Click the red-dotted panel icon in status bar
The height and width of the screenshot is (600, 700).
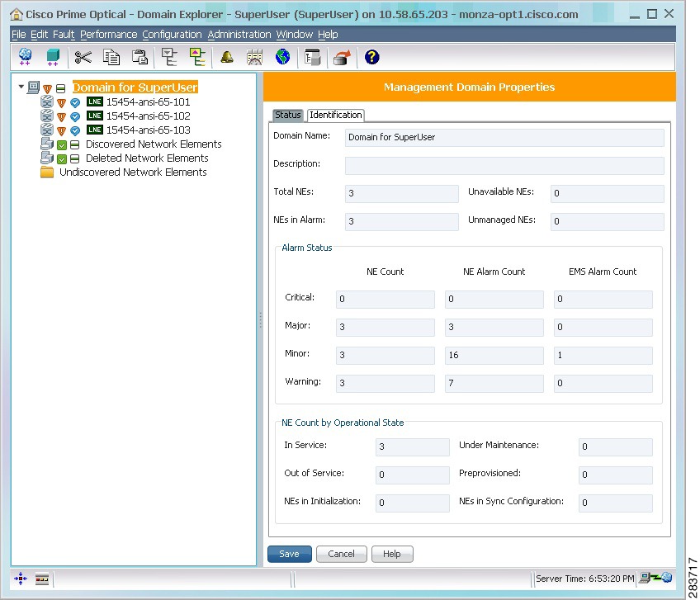(42, 579)
